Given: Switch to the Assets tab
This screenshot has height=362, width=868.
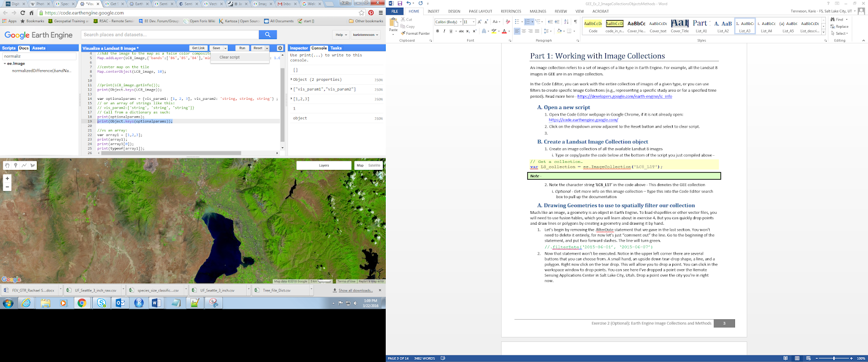Looking at the screenshot, I should (39, 48).
